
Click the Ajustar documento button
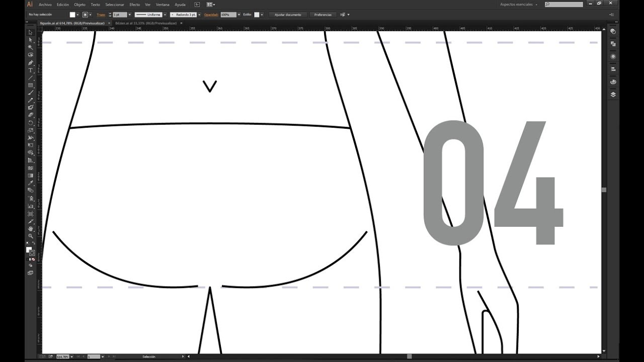(x=288, y=15)
